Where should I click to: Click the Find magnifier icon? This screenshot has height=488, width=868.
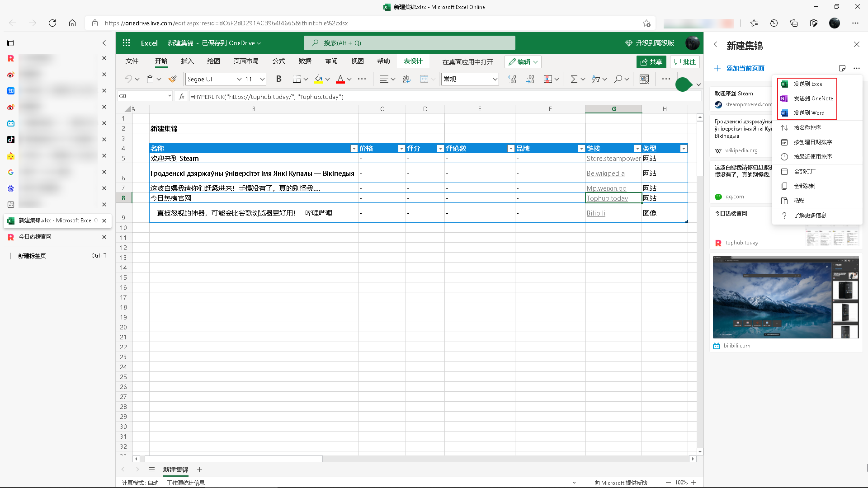click(x=618, y=79)
